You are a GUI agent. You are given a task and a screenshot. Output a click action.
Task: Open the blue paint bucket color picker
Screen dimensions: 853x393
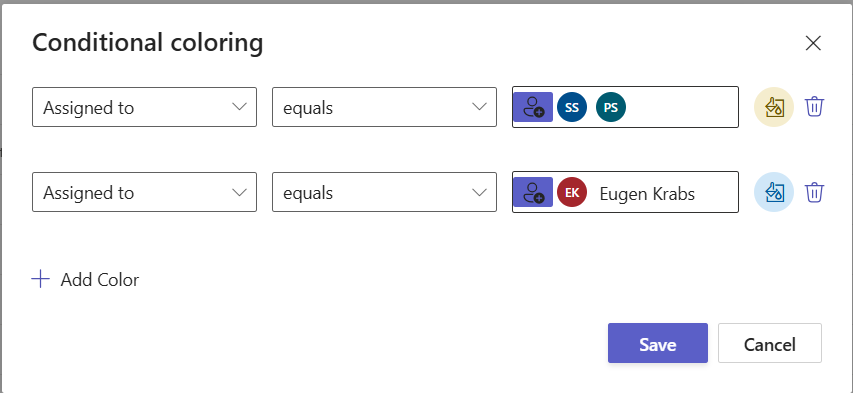[x=774, y=192]
